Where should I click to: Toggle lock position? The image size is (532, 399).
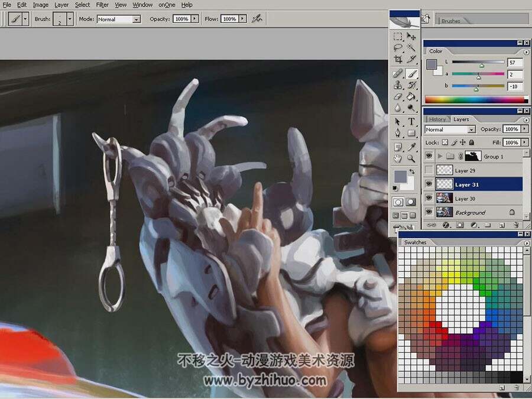point(463,142)
